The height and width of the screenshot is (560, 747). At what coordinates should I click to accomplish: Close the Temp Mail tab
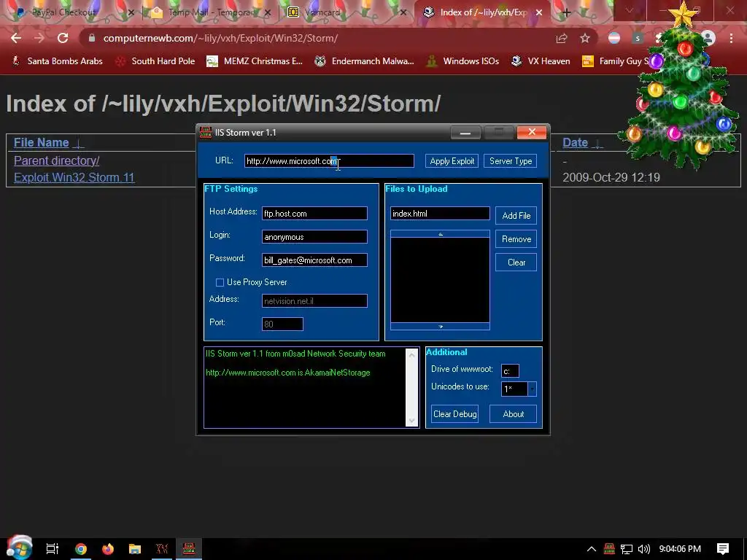[268, 13]
